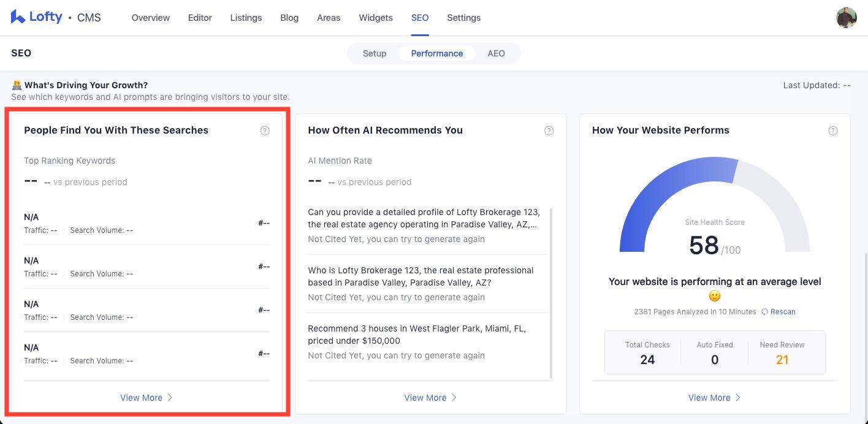Open the Listings tab
This screenshot has height=424, width=868.
point(246,18)
